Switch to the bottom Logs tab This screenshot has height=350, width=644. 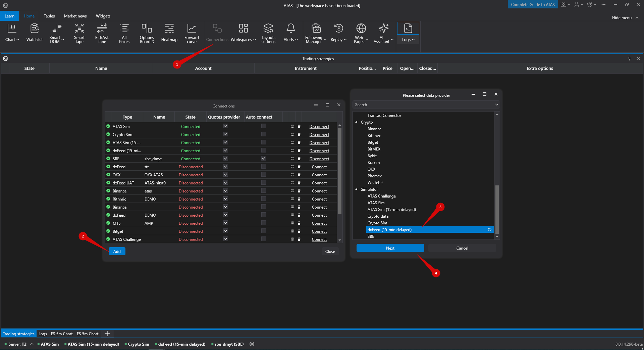pos(43,334)
